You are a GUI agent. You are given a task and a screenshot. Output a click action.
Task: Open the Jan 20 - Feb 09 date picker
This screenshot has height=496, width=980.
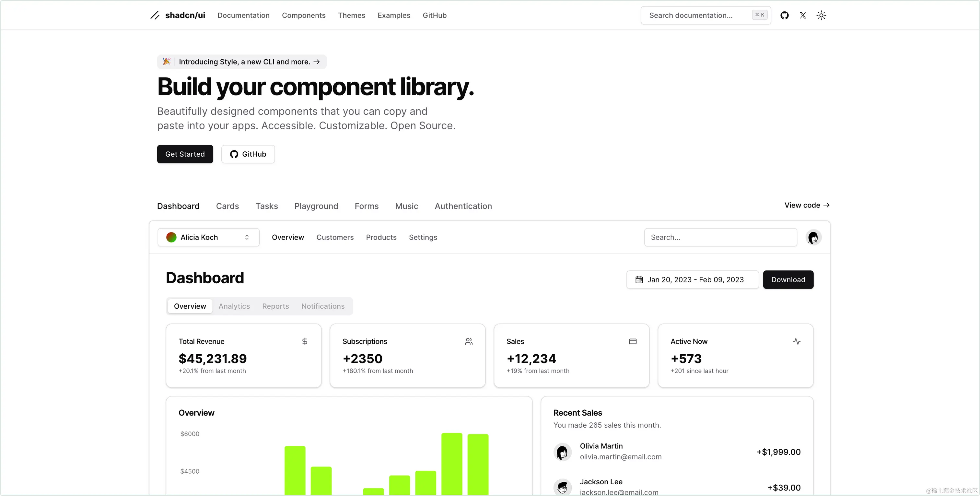click(693, 280)
